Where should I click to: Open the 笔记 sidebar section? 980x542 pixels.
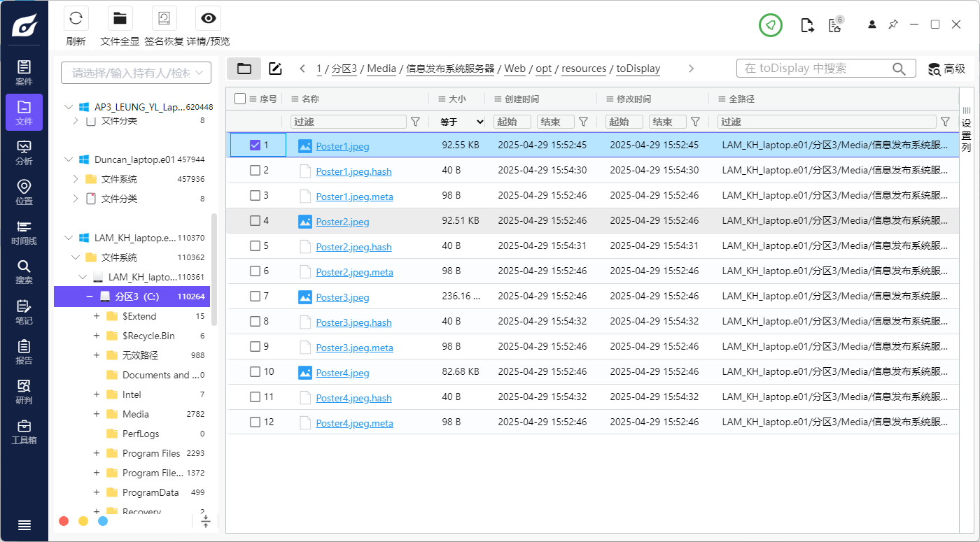[x=24, y=312]
